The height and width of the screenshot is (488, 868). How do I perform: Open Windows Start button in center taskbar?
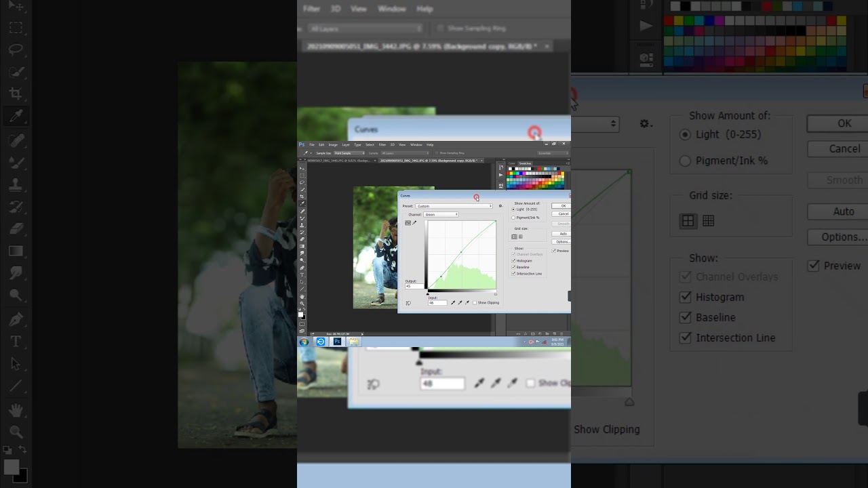click(x=304, y=342)
